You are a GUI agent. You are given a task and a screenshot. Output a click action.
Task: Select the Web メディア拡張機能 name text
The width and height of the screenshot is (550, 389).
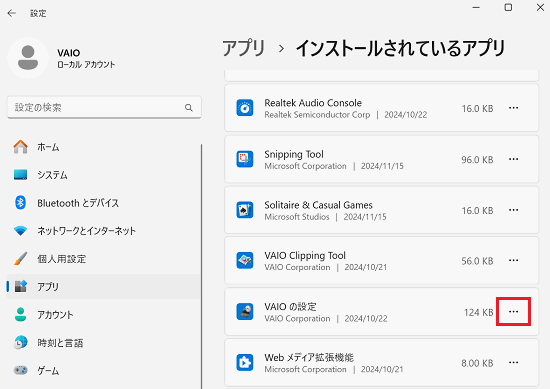[309, 357]
